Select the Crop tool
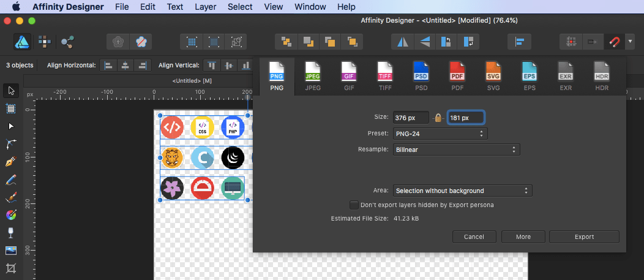The width and height of the screenshot is (644, 280). click(x=10, y=268)
